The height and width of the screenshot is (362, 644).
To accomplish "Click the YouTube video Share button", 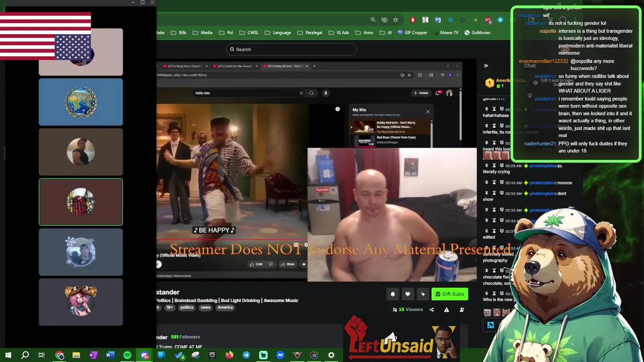I will 288,264.
